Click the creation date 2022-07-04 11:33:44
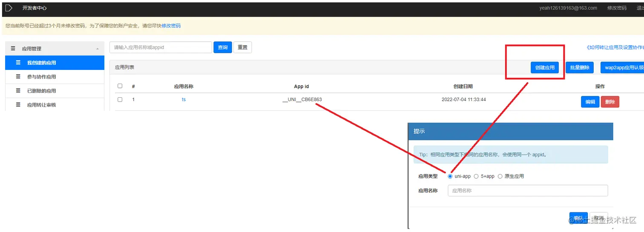 pyautogui.click(x=464, y=99)
